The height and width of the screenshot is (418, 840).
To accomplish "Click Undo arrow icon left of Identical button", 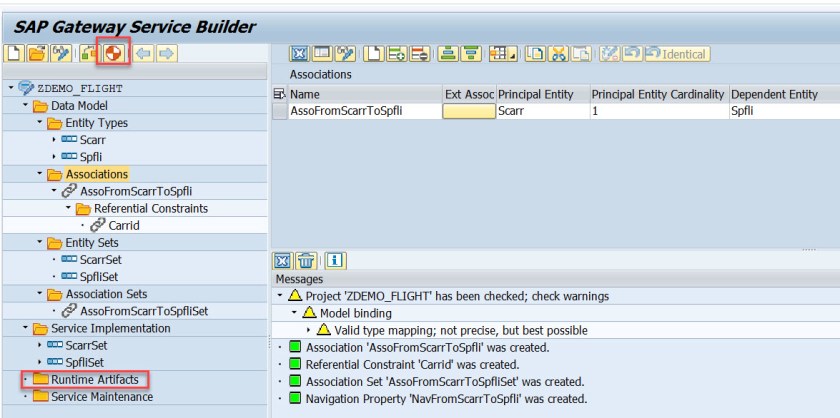I will pyautogui.click(x=632, y=54).
